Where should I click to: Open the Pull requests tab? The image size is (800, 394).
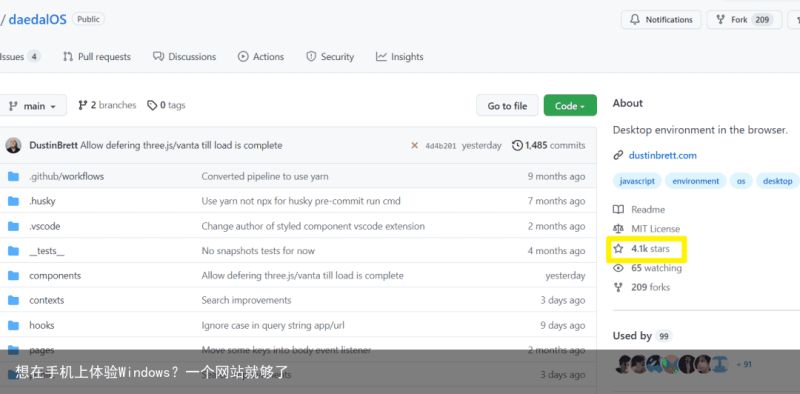(x=97, y=57)
